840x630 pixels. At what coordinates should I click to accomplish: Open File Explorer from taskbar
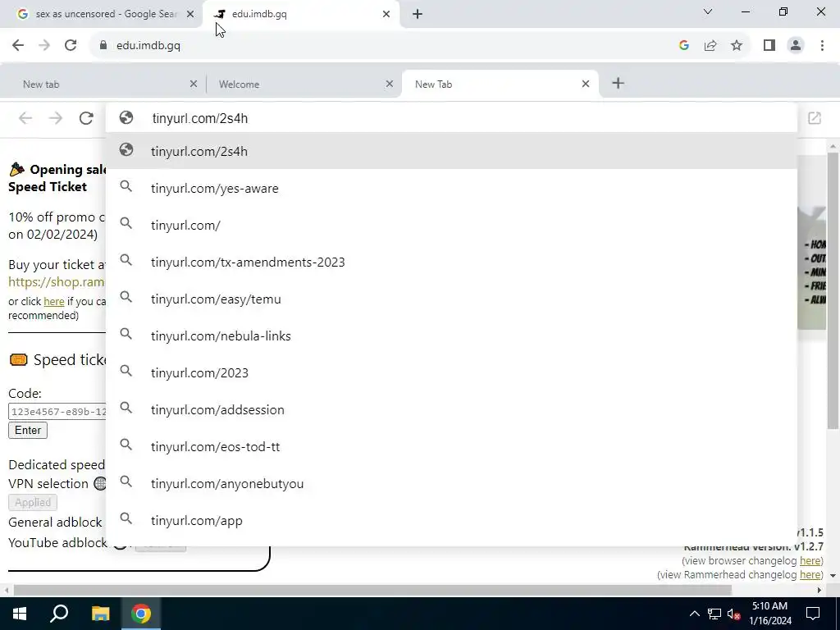pyautogui.click(x=100, y=614)
